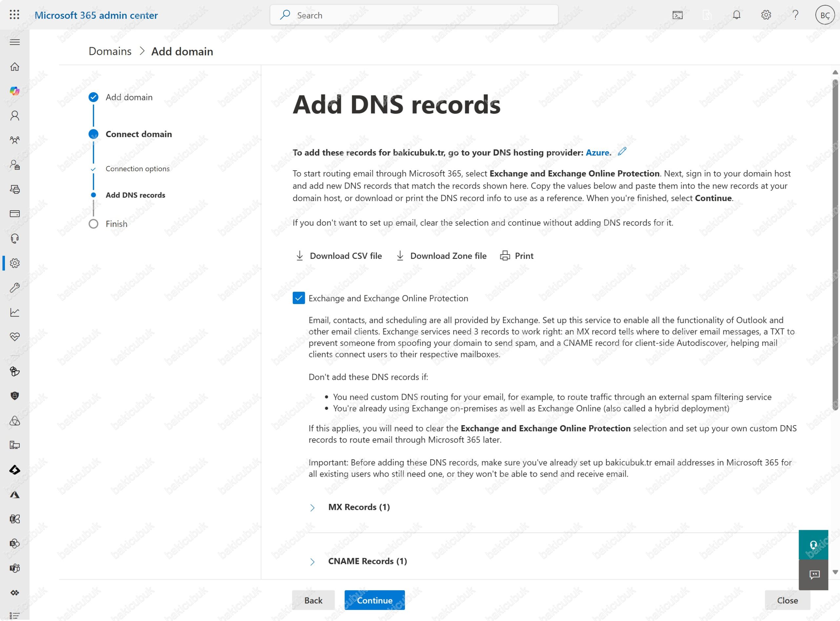
Task: Select the Connection options wizard step
Action: (x=137, y=169)
